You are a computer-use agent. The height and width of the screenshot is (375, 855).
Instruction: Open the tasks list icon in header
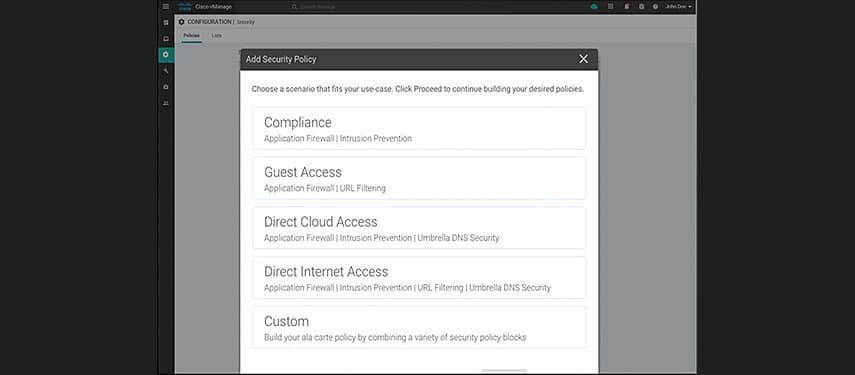coord(610,7)
